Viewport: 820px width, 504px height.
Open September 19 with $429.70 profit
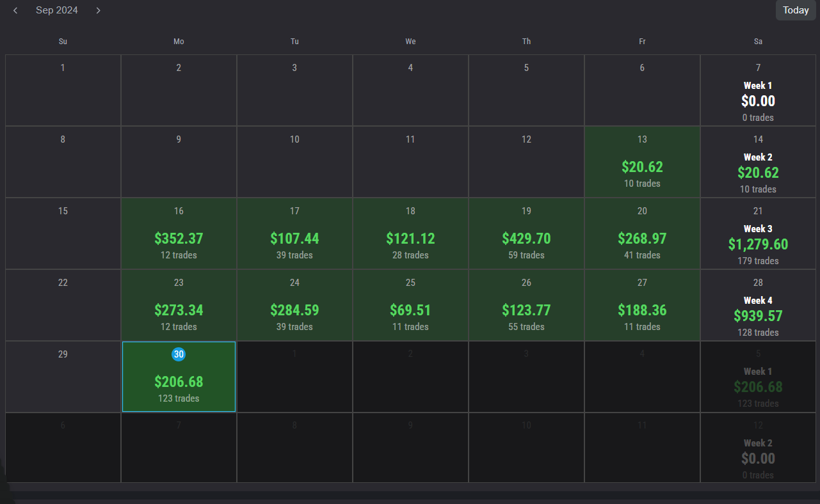tap(526, 233)
